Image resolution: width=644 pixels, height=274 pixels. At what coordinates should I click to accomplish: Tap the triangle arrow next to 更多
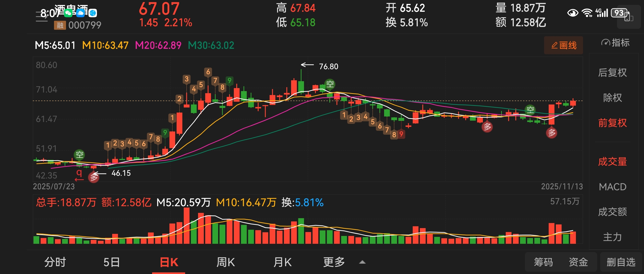click(362, 262)
